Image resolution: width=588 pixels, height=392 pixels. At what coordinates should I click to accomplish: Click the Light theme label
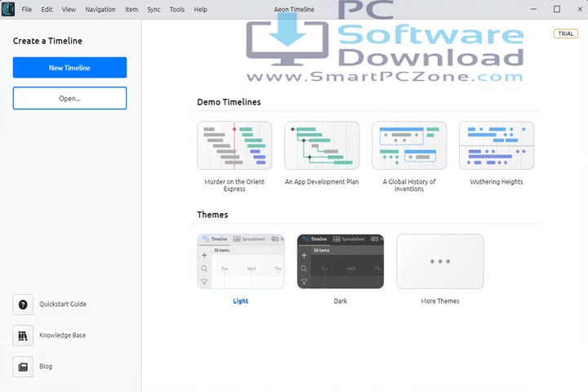point(241,301)
